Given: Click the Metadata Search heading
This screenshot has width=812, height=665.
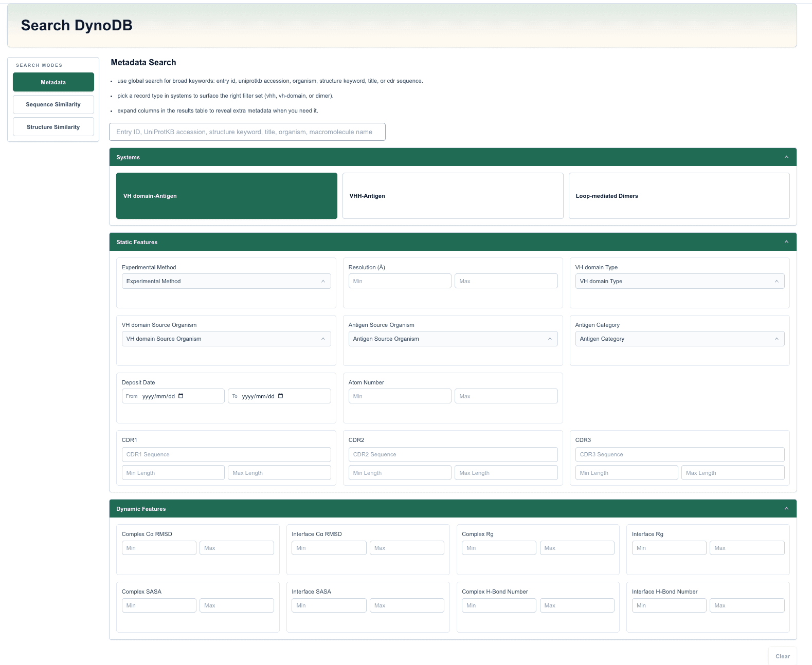Looking at the screenshot, I should 143,62.
